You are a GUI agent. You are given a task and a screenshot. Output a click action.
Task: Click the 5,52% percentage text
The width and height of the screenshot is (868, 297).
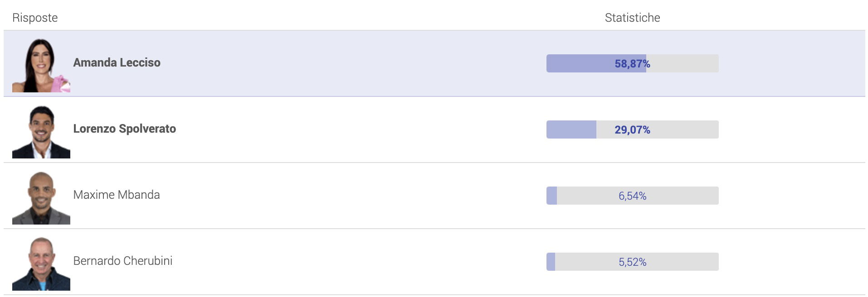click(x=633, y=262)
